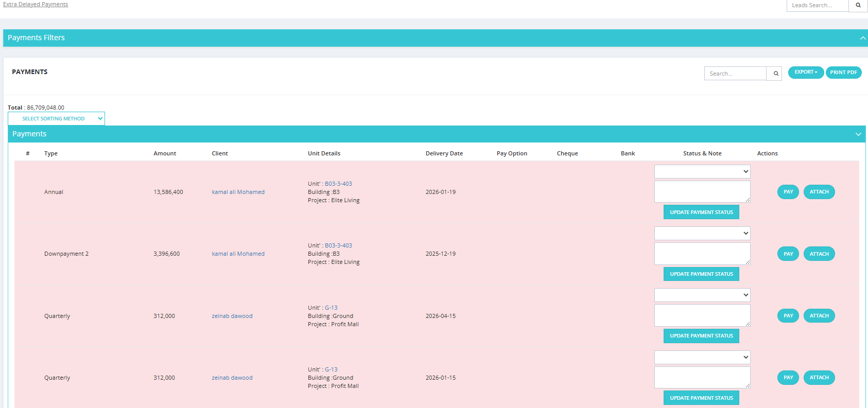Open the Export dropdown button

click(x=806, y=72)
